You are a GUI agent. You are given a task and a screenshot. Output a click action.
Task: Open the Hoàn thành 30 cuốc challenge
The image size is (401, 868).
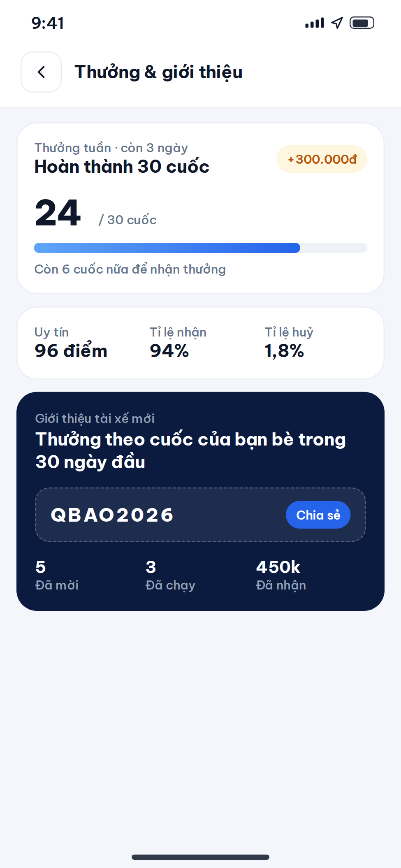pos(122,167)
